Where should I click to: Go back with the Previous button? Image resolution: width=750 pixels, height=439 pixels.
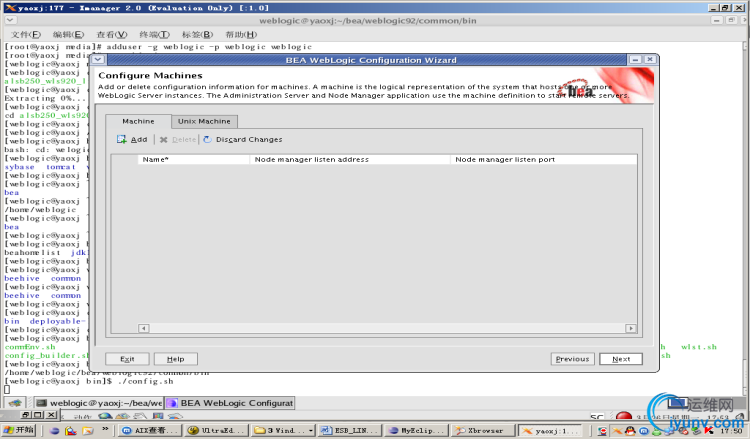pos(573,359)
